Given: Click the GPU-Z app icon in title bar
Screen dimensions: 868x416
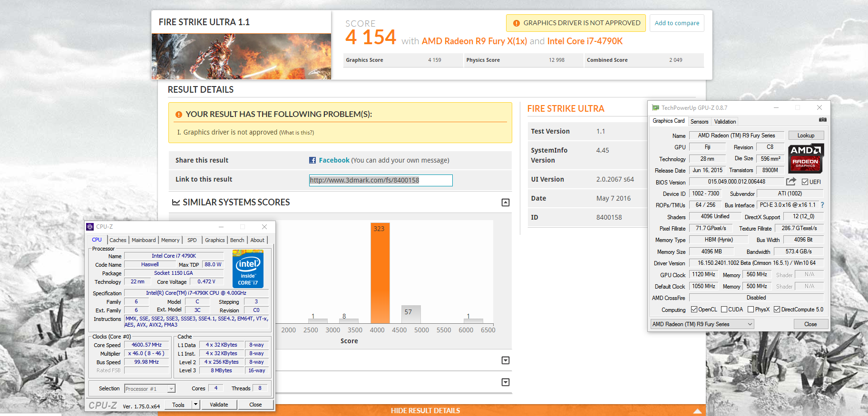Looking at the screenshot, I should point(656,108).
